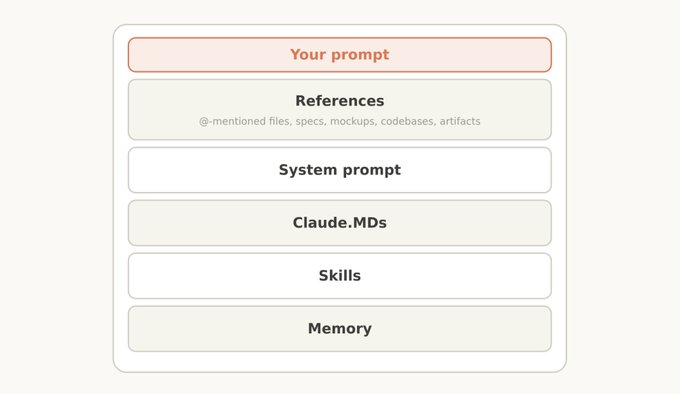
Task: Click the word "specs" in the subtitle
Action: 311,121
